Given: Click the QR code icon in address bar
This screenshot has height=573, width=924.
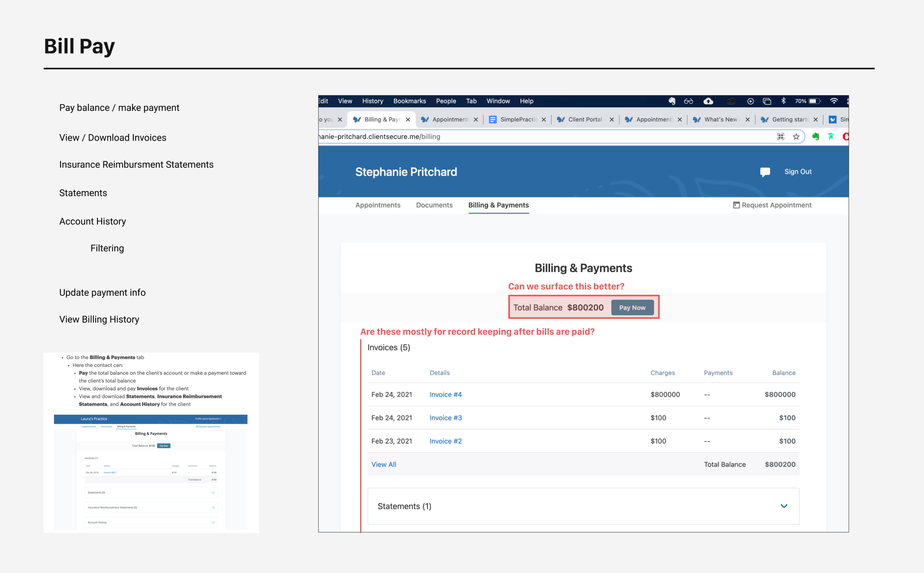Looking at the screenshot, I should click(x=780, y=136).
